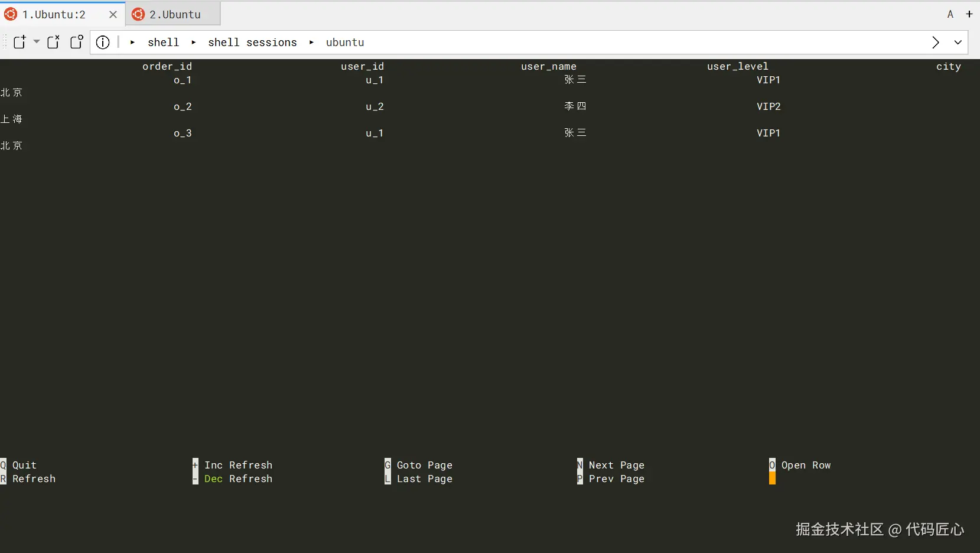Open the new tab icon in the toolbar
980x553 pixels.
[x=19, y=42]
